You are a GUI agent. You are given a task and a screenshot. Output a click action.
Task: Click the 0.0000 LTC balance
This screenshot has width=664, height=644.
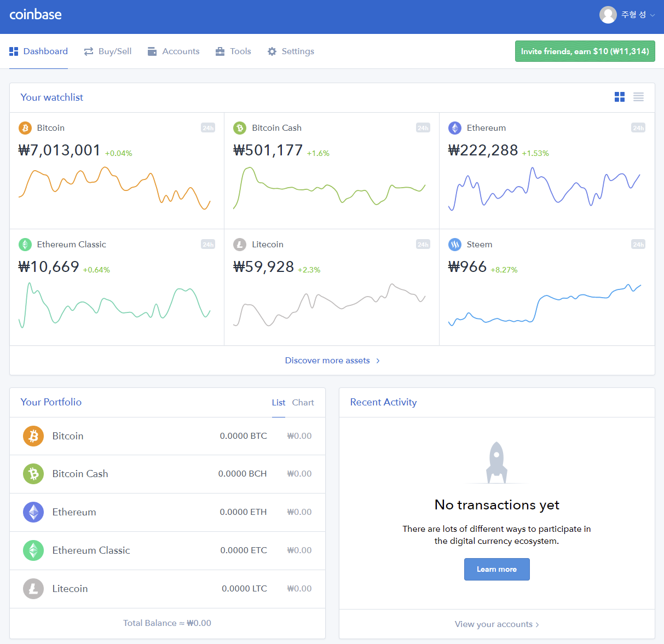click(245, 589)
